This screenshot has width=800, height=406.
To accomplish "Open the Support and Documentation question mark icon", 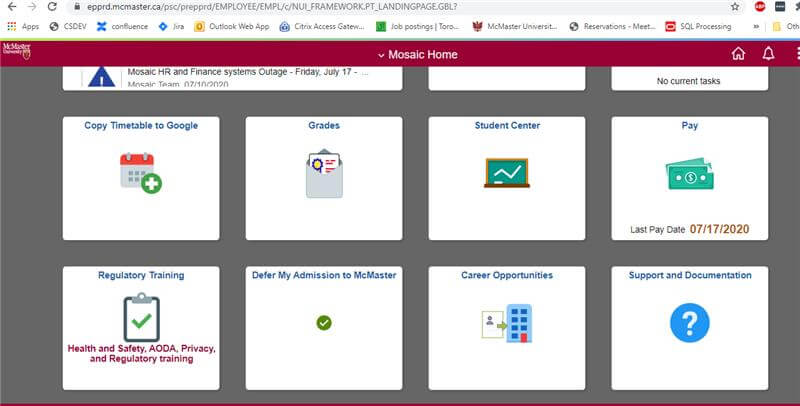I will 689,323.
